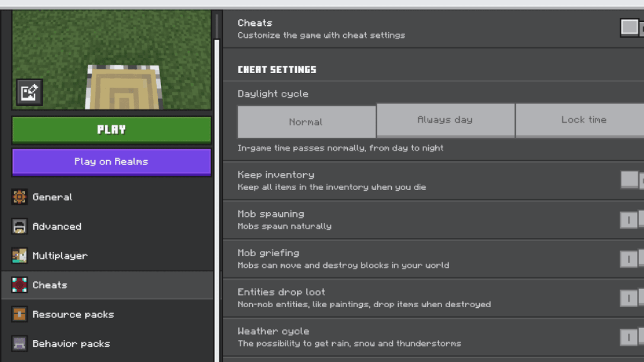
Task: Open the Multiplayer settings tab
Action: pyautogui.click(x=60, y=256)
